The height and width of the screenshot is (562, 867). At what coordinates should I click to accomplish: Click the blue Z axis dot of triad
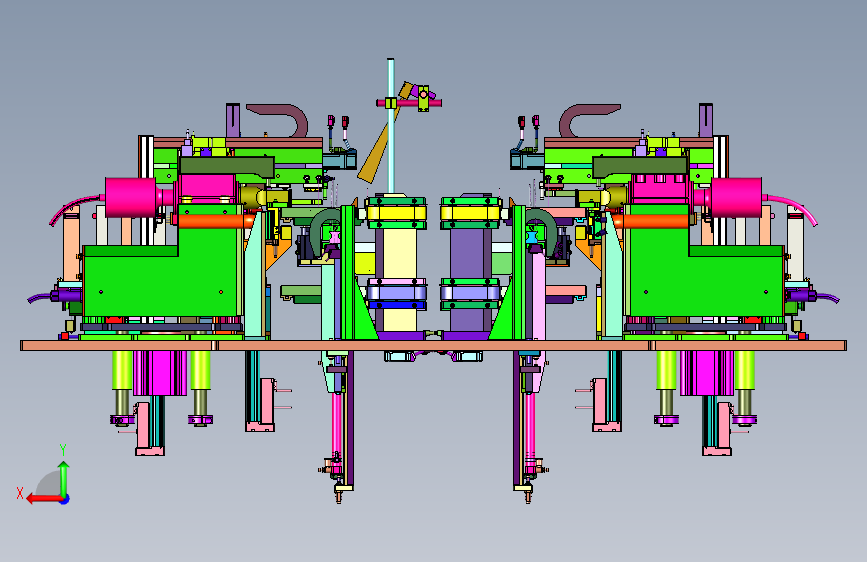click(65, 499)
